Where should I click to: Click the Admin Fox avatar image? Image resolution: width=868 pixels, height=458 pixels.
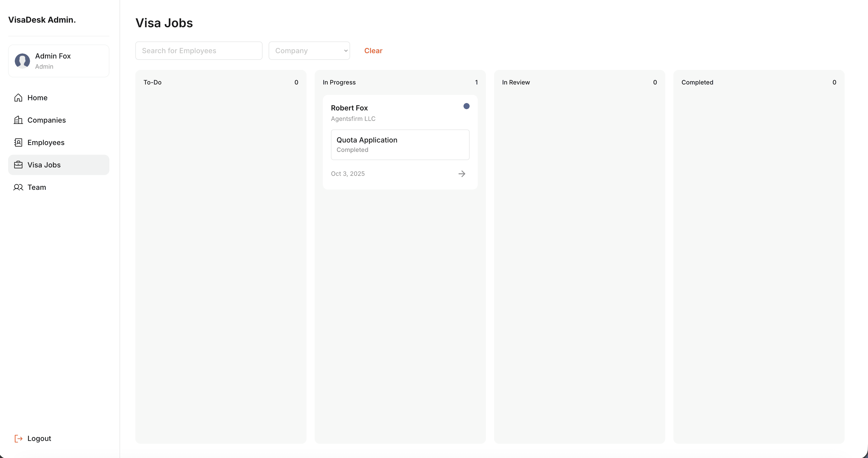point(22,61)
